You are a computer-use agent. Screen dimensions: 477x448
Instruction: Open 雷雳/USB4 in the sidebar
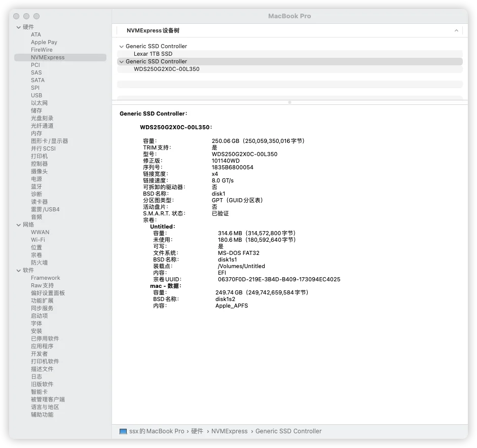pos(45,209)
